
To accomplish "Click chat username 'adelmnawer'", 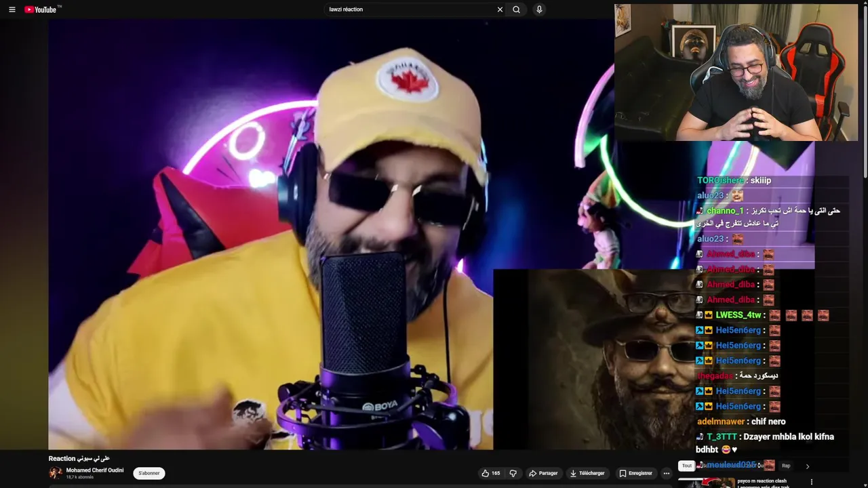I will pyautogui.click(x=722, y=422).
